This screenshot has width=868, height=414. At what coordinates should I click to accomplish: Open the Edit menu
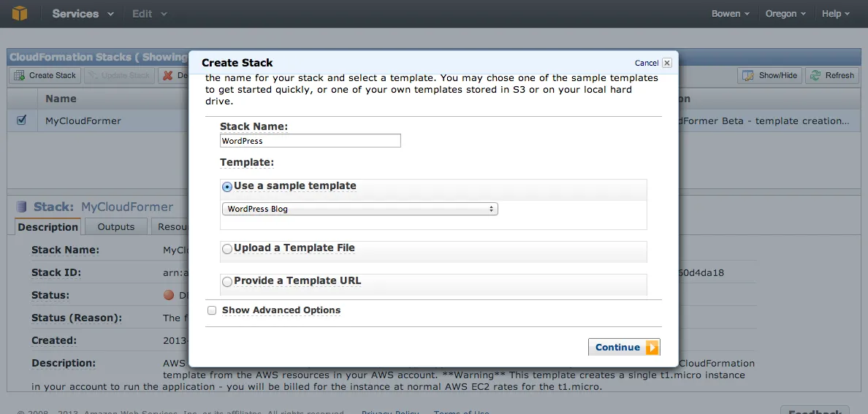[150, 14]
